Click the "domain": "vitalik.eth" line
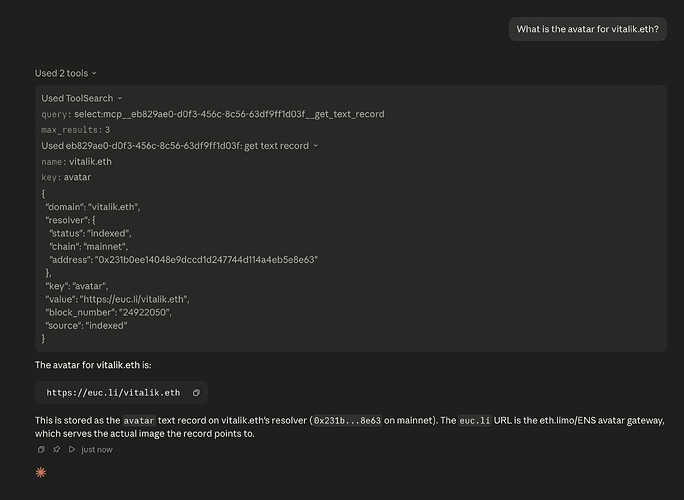The image size is (684, 500). pos(93,207)
